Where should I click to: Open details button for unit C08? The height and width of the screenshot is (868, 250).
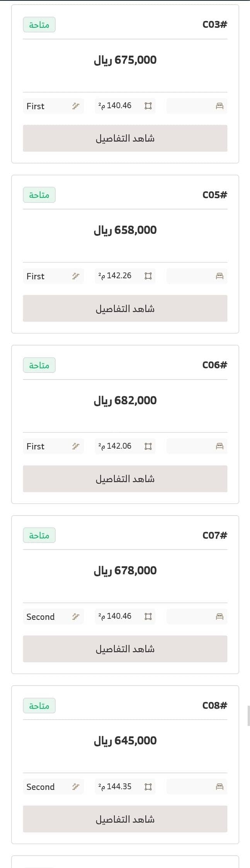(125, 819)
